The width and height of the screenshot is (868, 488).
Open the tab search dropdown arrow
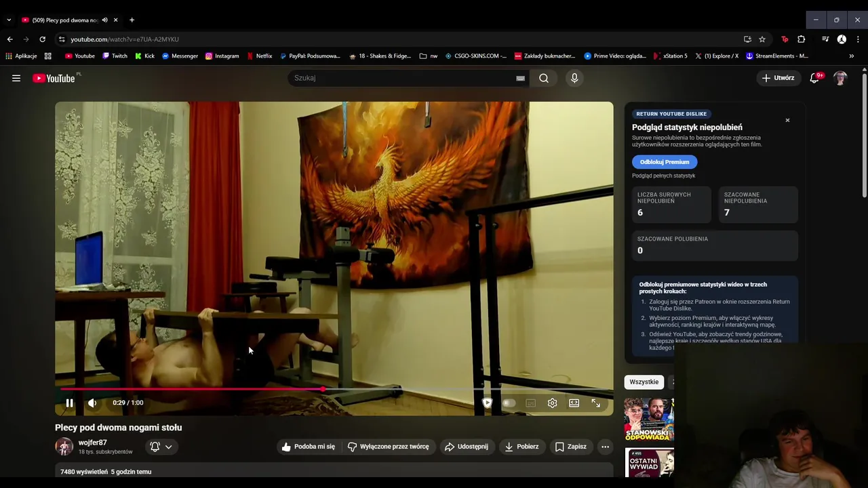(x=9, y=20)
